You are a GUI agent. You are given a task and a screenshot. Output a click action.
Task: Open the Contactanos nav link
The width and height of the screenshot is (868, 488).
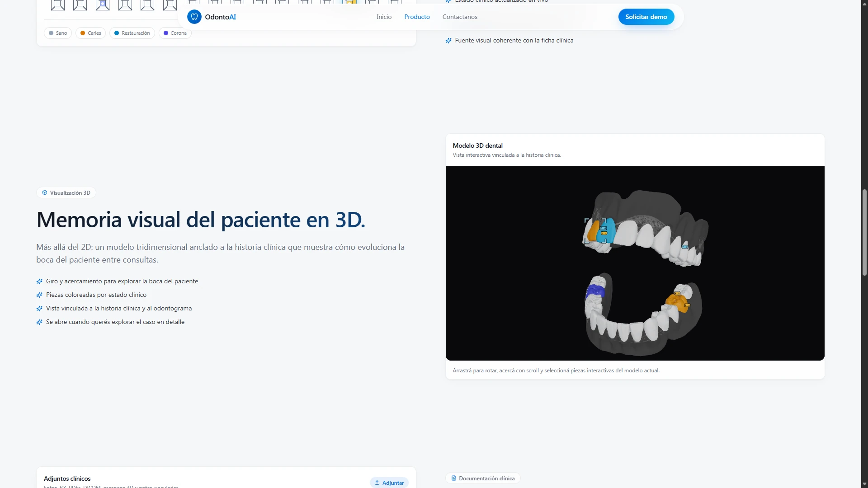point(460,17)
